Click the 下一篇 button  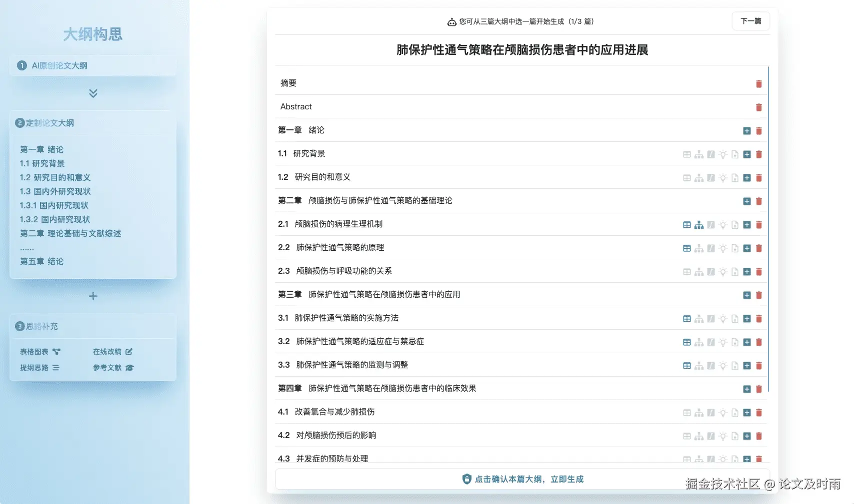[x=750, y=21]
